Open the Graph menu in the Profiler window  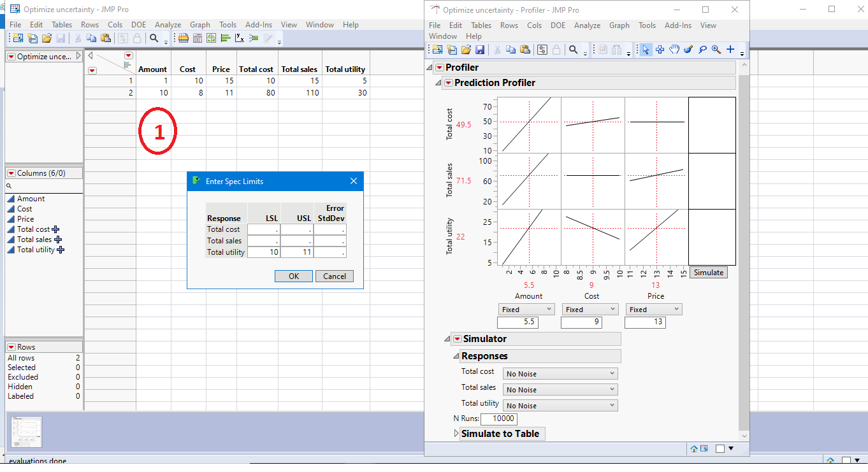(x=619, y=25)
